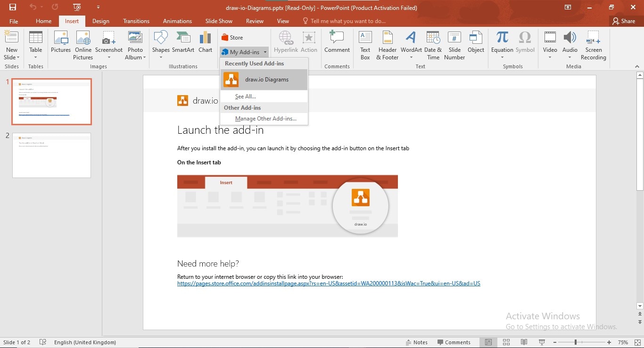Start slideshow from beginning icon in title bar
The height and width of the screenshot is (348, 644).
click(x=77, y=7)
